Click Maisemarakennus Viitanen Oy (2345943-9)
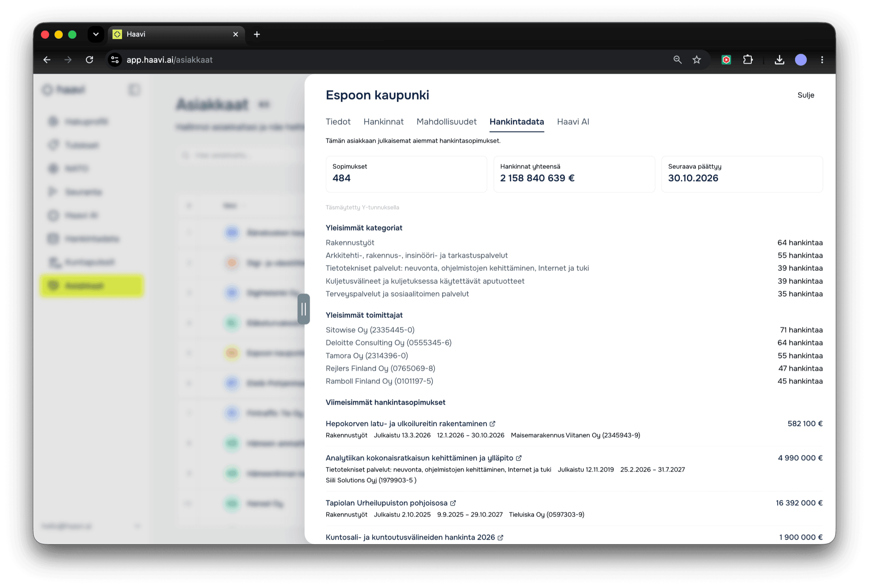 tap(575, 435)
